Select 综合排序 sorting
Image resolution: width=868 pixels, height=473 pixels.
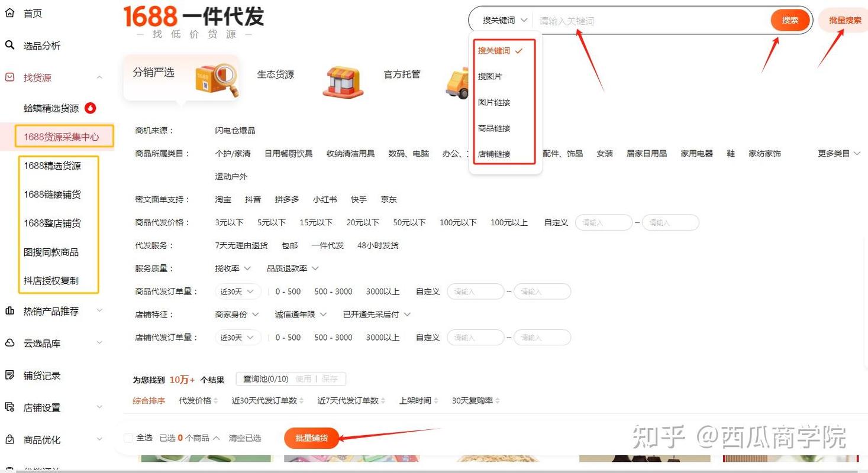tap(149, 401)
